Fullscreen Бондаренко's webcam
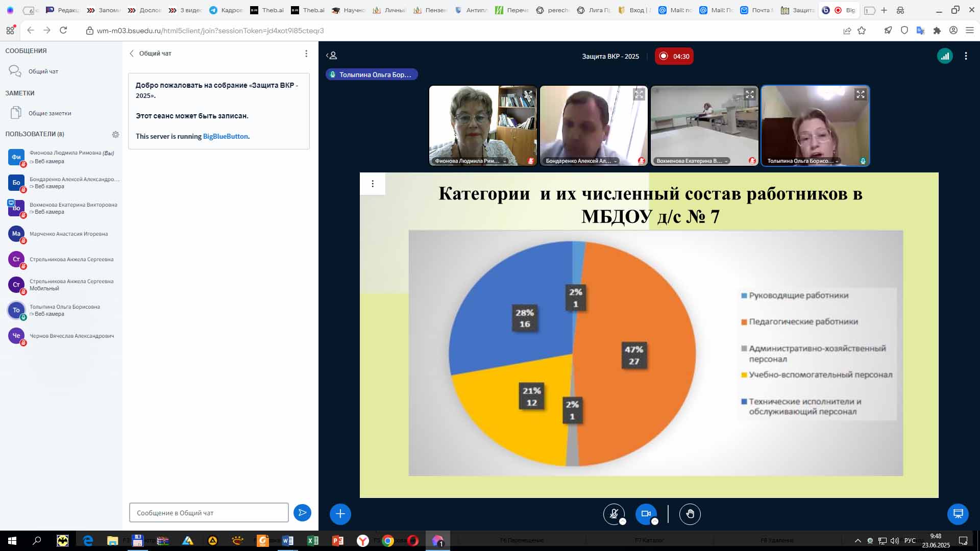The width and height of the screenshot is (980, 551). pos(639,94)
